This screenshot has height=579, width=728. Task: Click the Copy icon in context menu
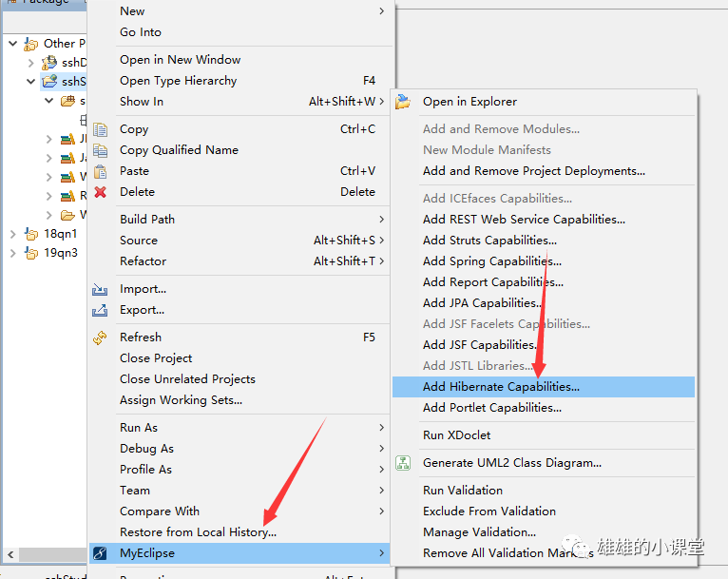[x=101, y=129]
